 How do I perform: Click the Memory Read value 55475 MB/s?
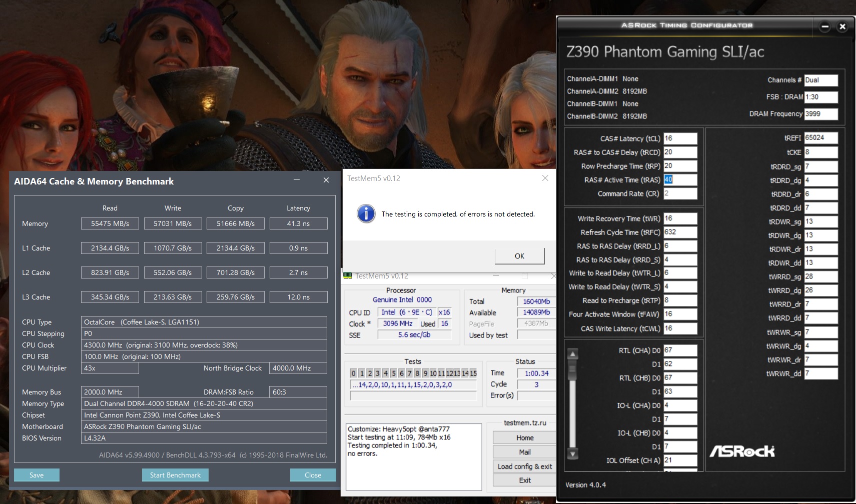tap(110, 223)
